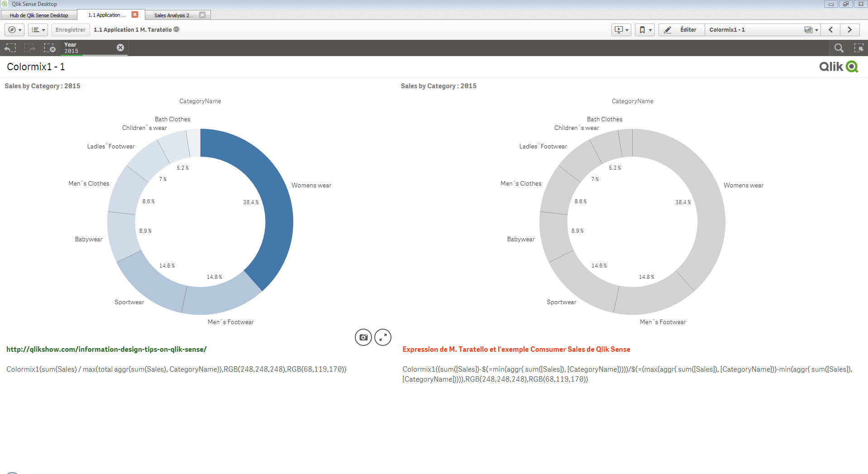Click the Enregistrer save button
868x474 pixels.
tap(70, 30)
